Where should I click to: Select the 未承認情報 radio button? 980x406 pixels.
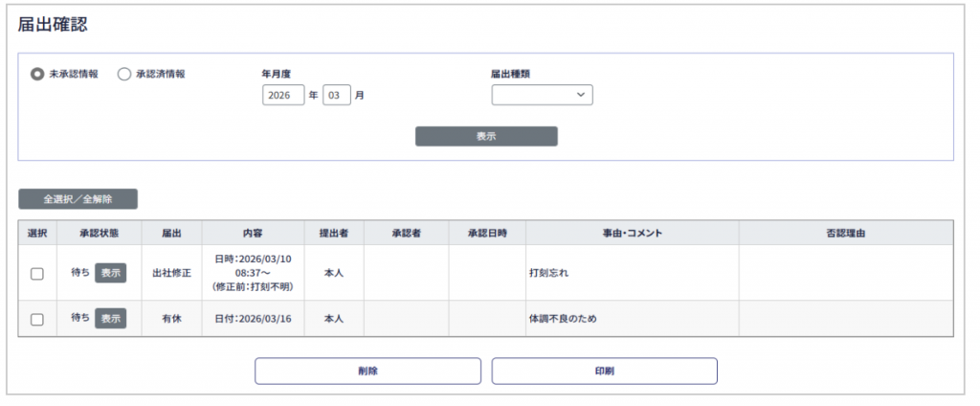point(37,74)
